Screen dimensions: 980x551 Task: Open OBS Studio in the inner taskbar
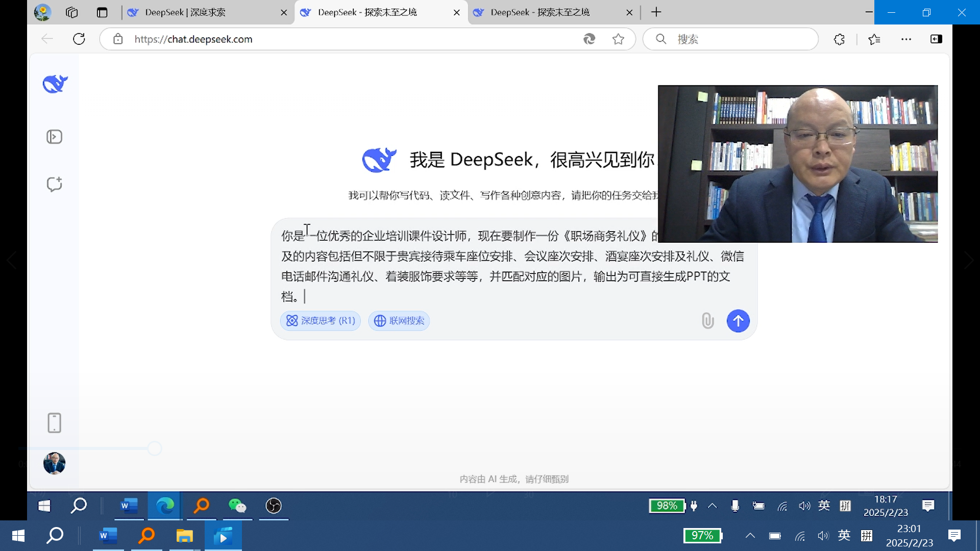coord(274,506)
